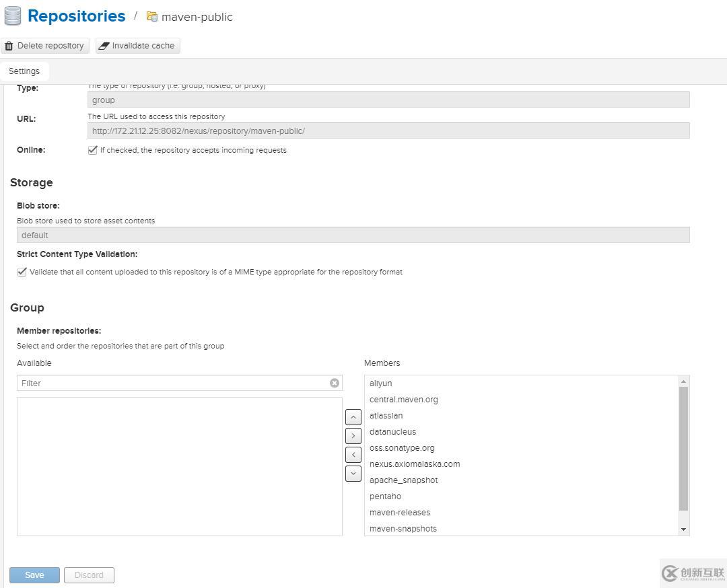Click the URL field
727x588 pixels.
[388, 131]
